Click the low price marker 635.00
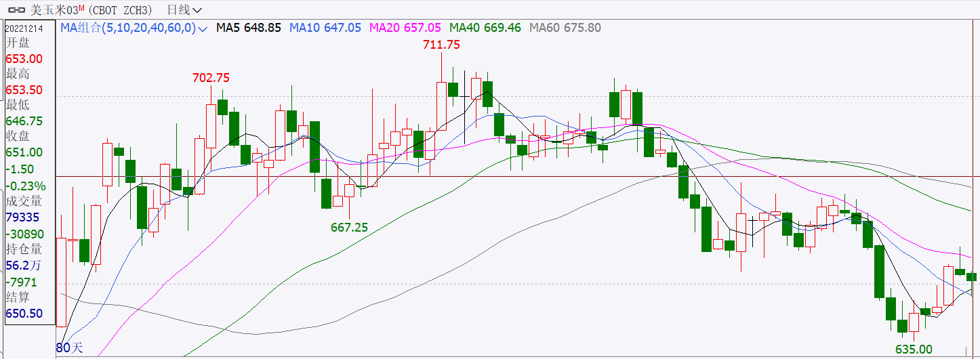 point(914,350)
